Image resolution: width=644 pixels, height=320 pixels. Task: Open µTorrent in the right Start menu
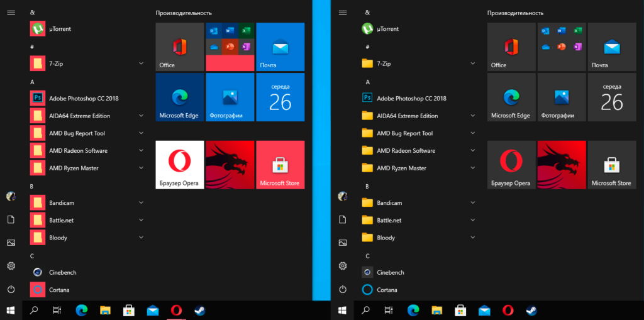(419, 29)
